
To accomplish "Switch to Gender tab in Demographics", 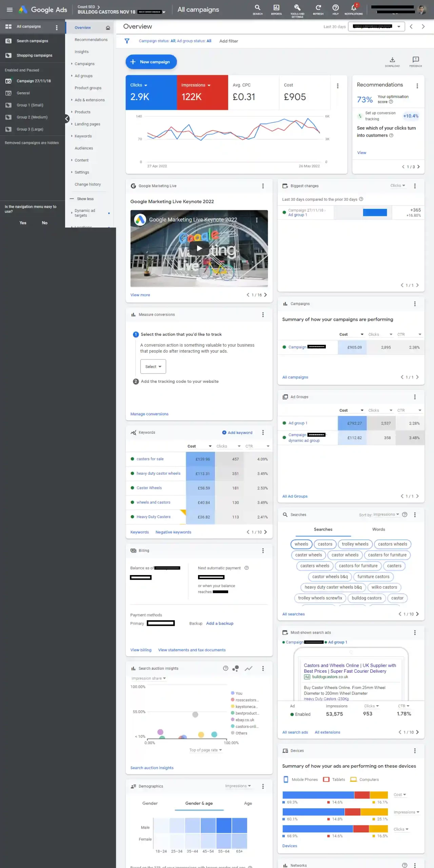I will 150,803.
